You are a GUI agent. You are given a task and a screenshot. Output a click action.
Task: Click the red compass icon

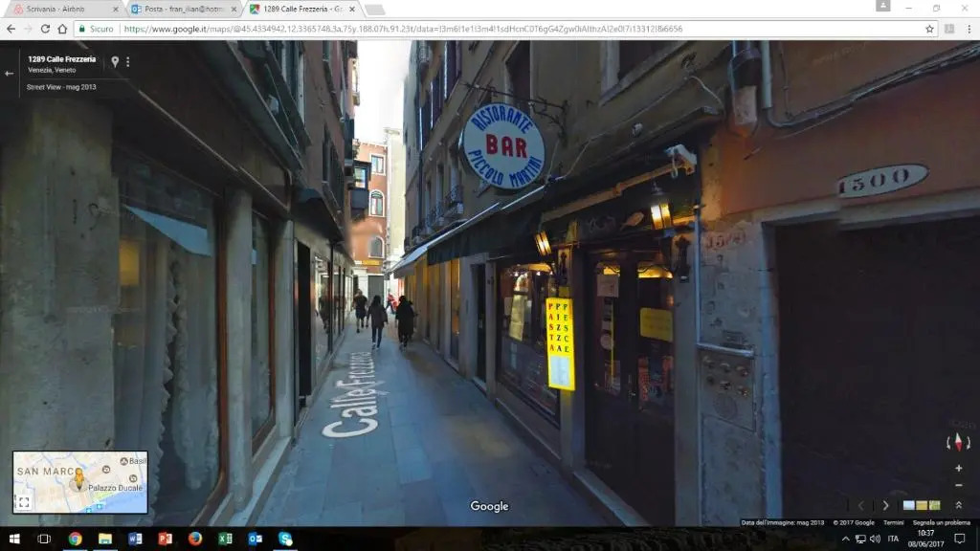(x=958, y=441)
